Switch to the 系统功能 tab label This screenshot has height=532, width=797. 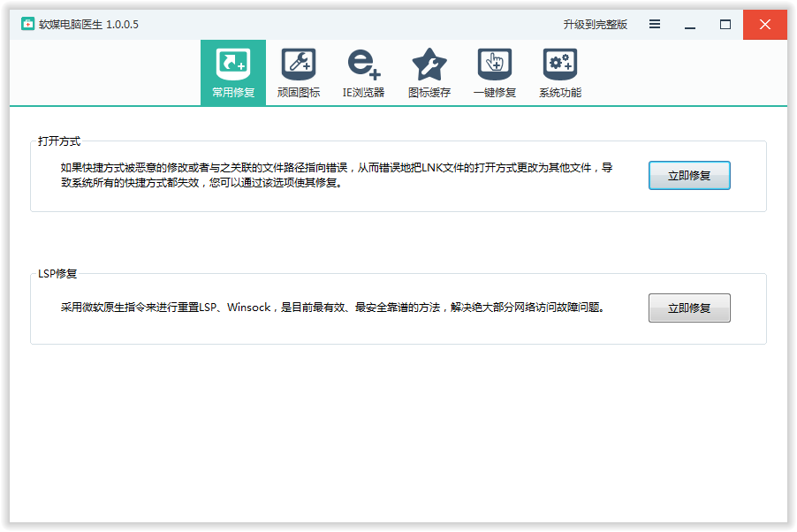point(560,93)
